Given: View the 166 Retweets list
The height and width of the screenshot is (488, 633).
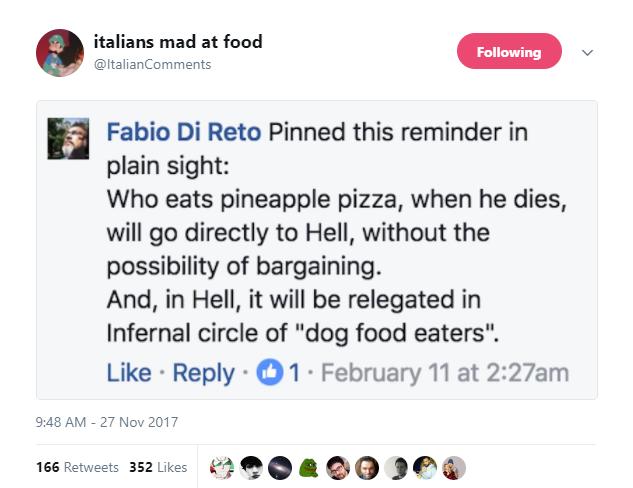Looking at the screenshot, I should tap(77, 467).
